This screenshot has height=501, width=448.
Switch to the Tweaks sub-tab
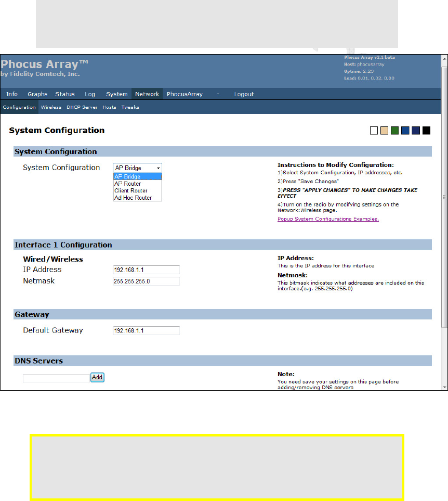tap(130, 107)
